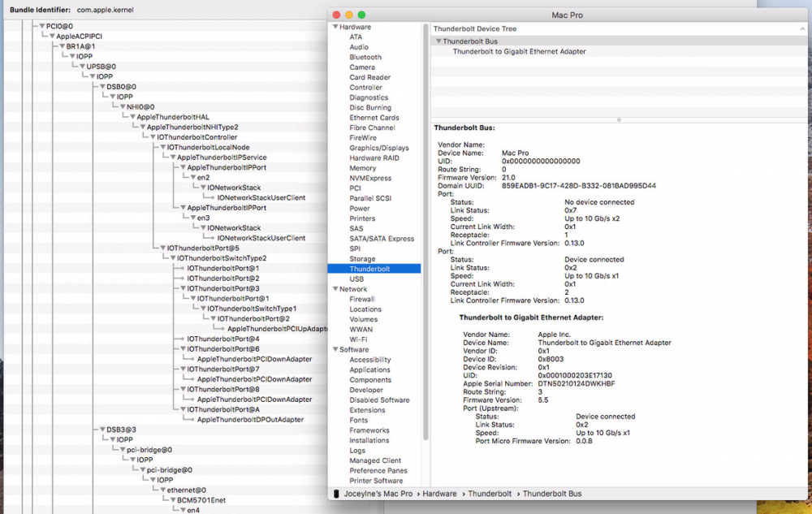The width and height of the screenshot is (812, 514).
Task: Select AppleThunderboltPCIUpAdapter entry
Action: tap(277, 329)
